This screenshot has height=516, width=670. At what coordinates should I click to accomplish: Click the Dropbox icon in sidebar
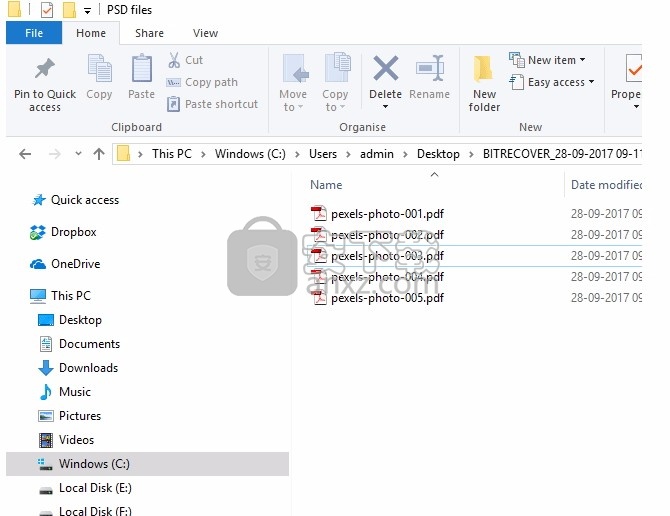[38, 232]
